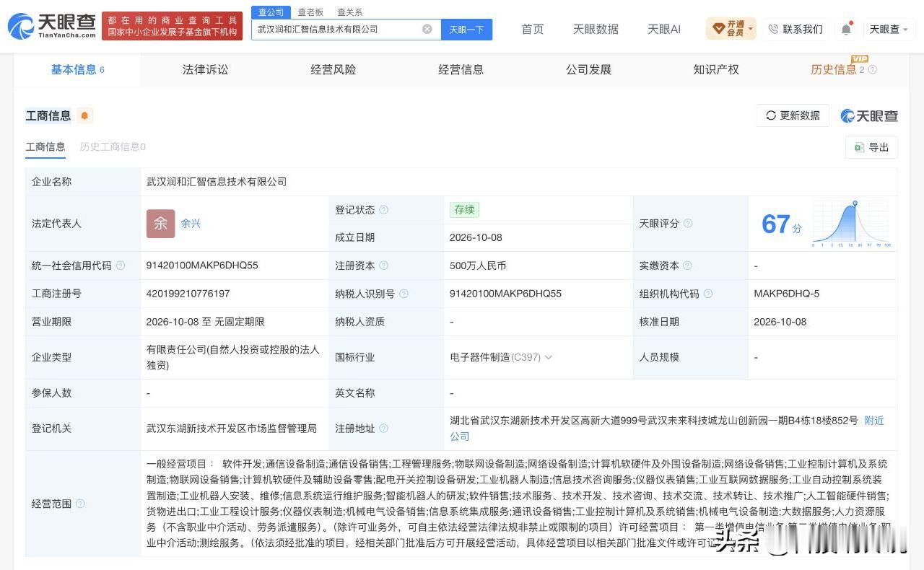The height and width of the screenshot is (570, 924).
Task: Click the help icon next to 注册资本
Action: (384, 266)
